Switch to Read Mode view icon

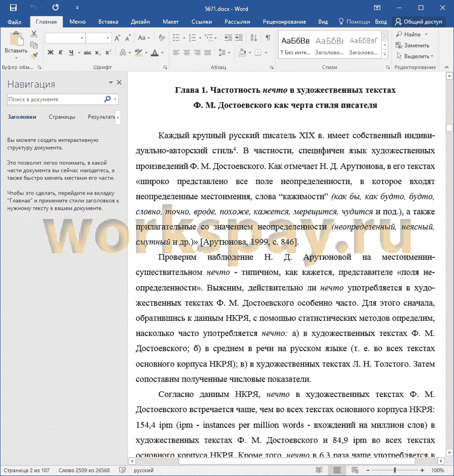click(x=319, y=470)
